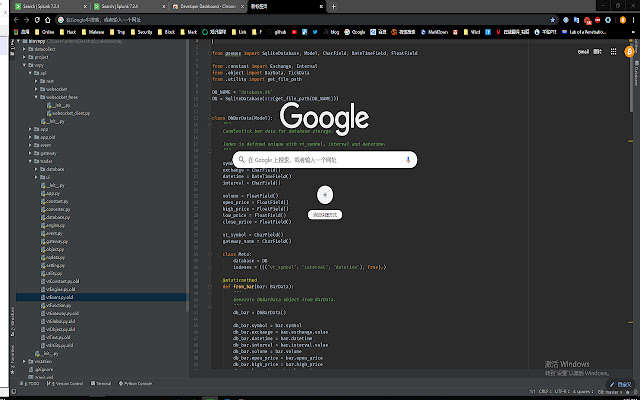Select database.py file in project tree

pyautogui.click(x=55, y=217)
